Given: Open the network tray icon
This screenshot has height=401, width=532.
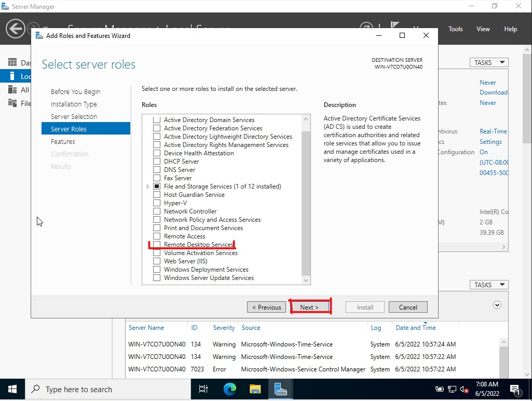Looking at the screenshot, I should [452, 390].
